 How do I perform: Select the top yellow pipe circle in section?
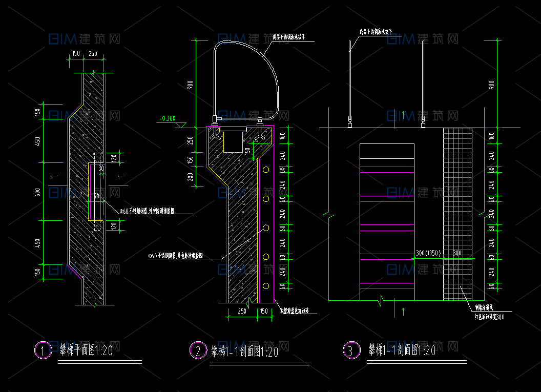coord(266,169)
